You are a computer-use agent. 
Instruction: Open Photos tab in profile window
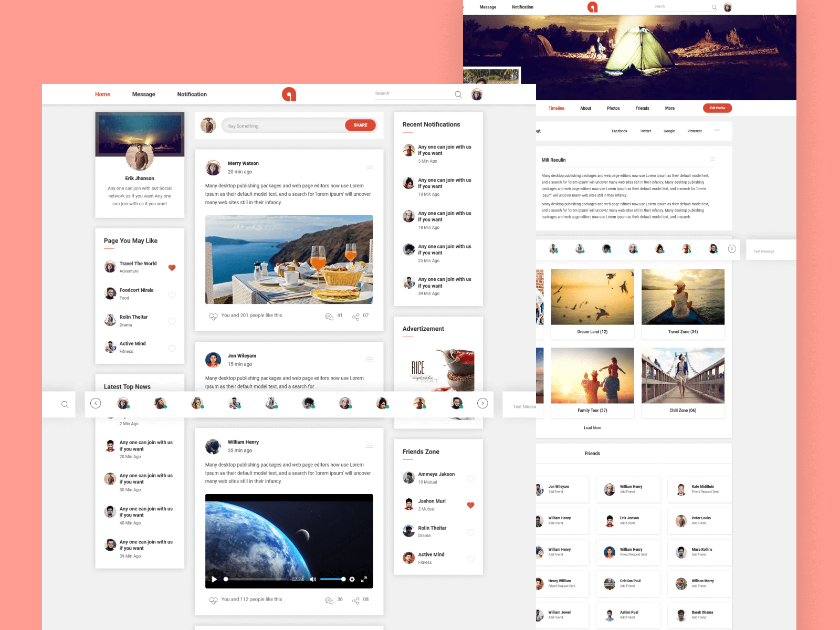pyautogui.click(x=613, y=108)
